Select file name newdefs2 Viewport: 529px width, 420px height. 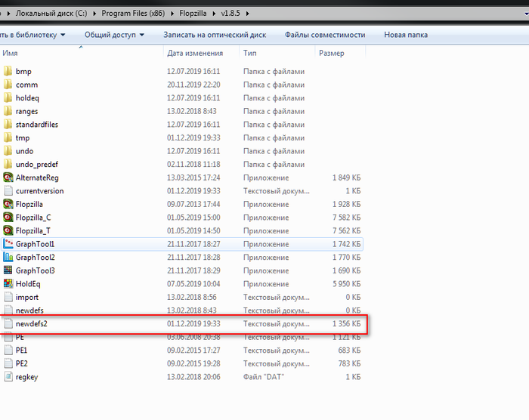[32, 323]
